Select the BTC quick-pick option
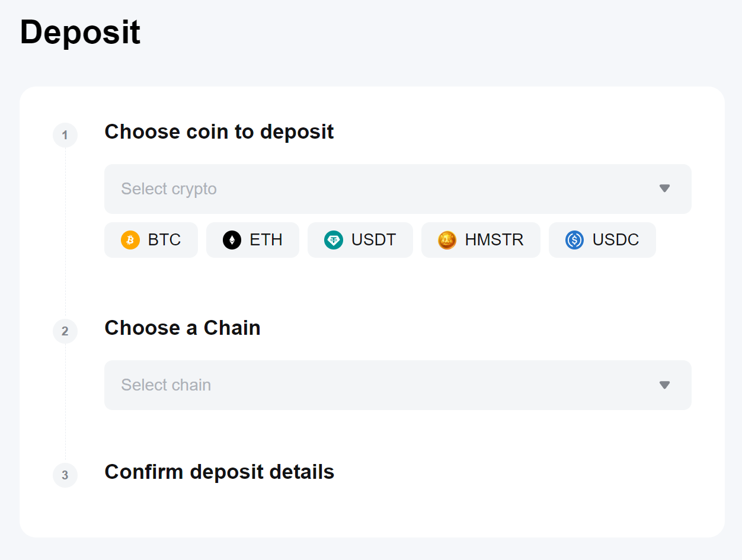 point(151,240)
